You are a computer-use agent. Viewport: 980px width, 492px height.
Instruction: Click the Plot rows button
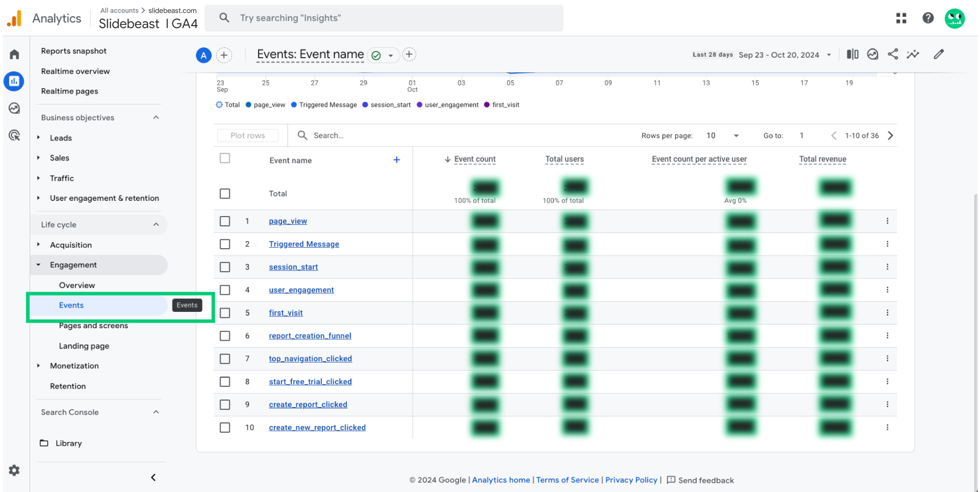[x=248, y=136]
